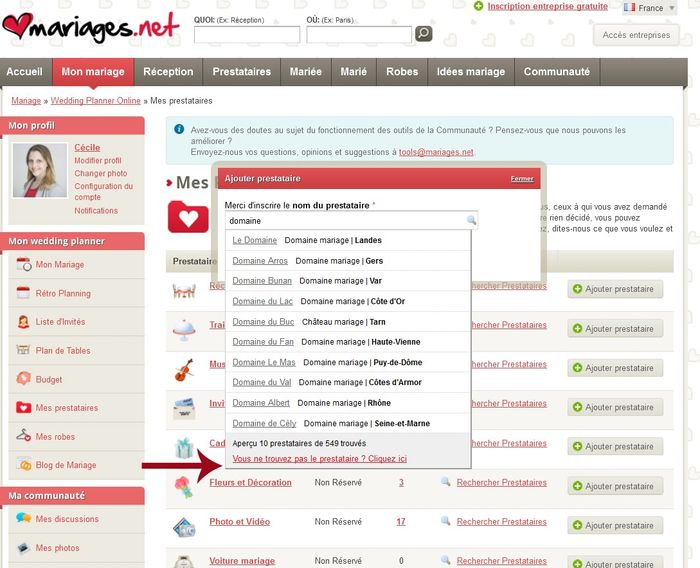Open the Accueil navigation tab
700x568 pixels.
point(25,72)
